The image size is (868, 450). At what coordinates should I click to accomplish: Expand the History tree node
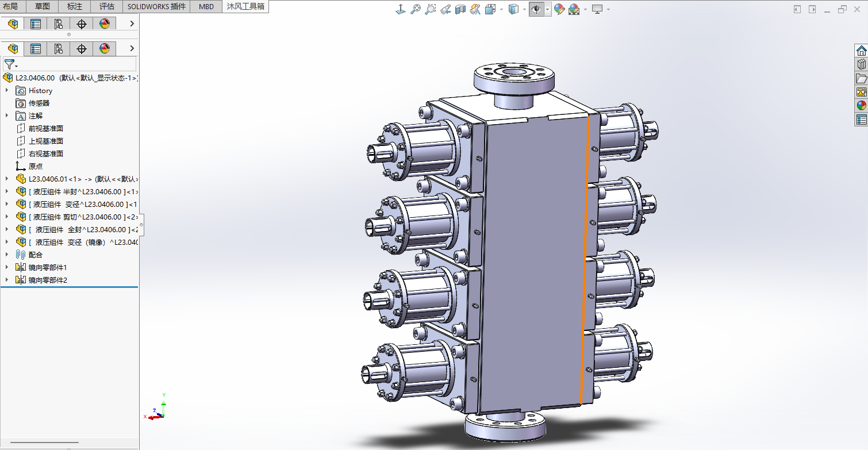pyautogui.click(x=7, y=90)
